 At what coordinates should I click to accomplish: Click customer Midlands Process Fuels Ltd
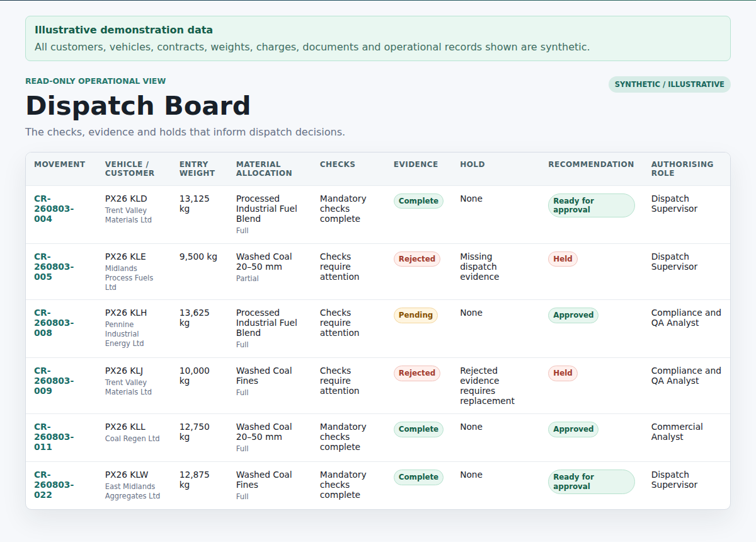129,278
